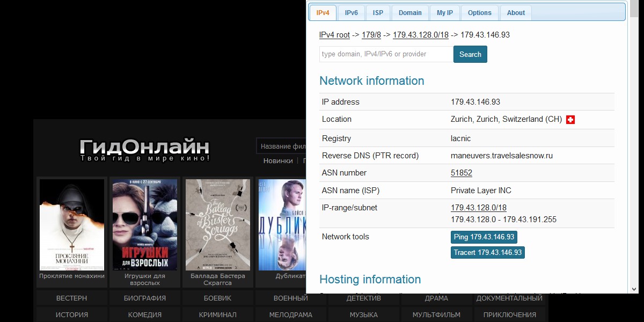This screenshot has width=644, height=322.
Task: Focus the movie site search field Название фильма
Action: coord(281,146)
